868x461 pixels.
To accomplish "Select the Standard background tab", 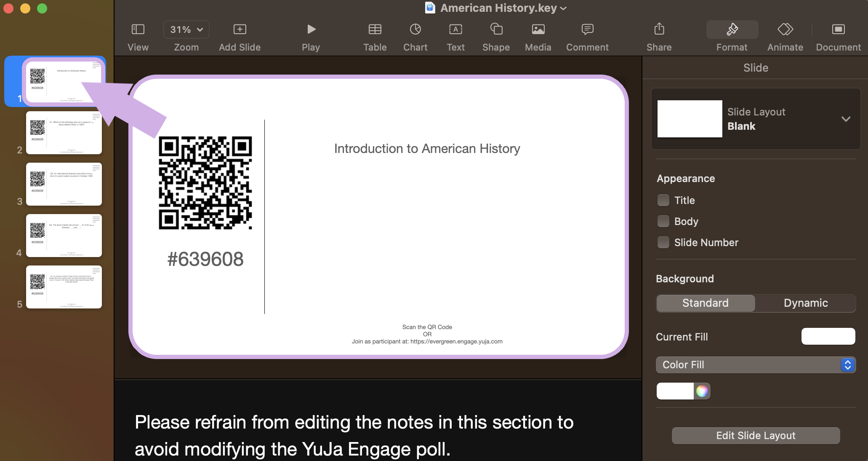I will click(706, 303).
